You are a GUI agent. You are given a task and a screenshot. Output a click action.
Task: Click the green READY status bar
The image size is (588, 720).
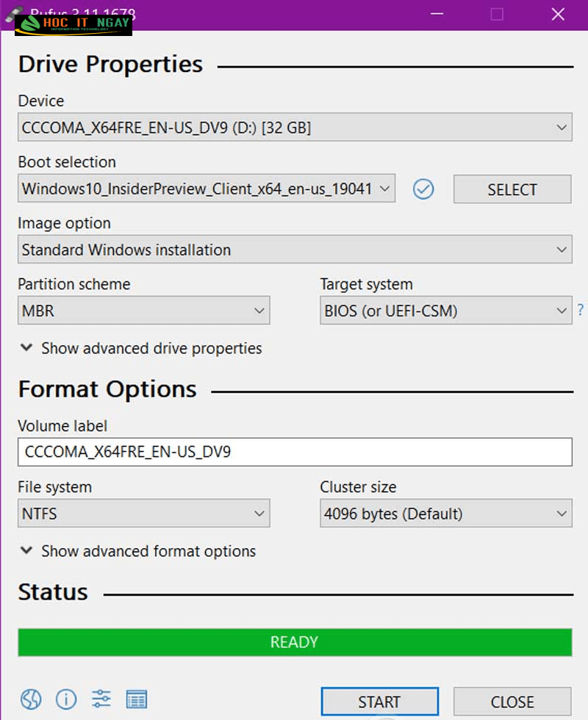[295, 642]
